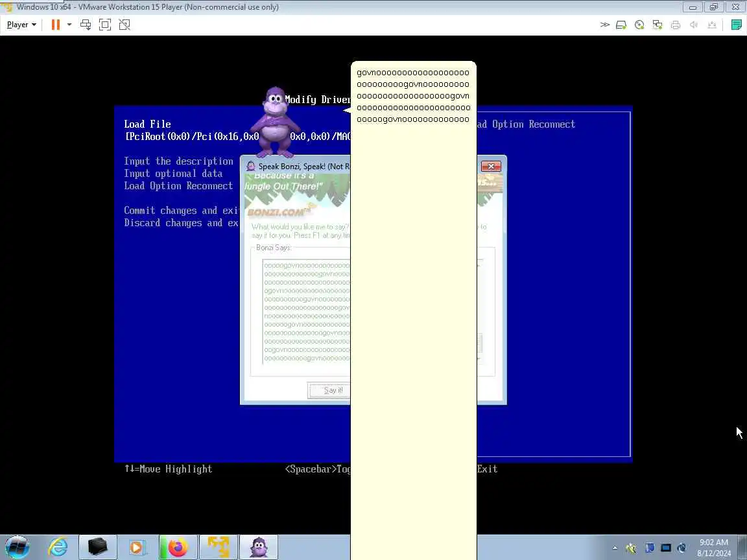Viewport: 747px width, 560px height.
Task: Expand the power options arrow beside pause
Action: (69, 25)
